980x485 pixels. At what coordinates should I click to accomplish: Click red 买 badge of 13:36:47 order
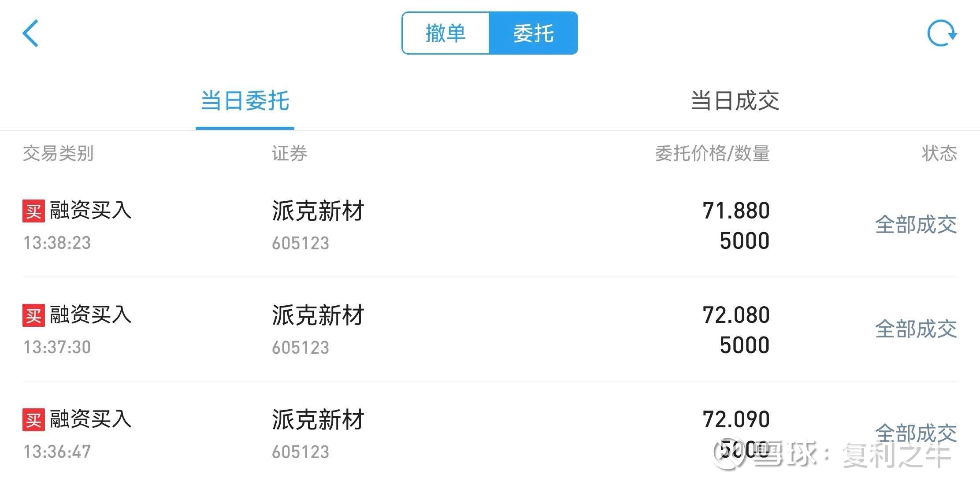point(33,420)
